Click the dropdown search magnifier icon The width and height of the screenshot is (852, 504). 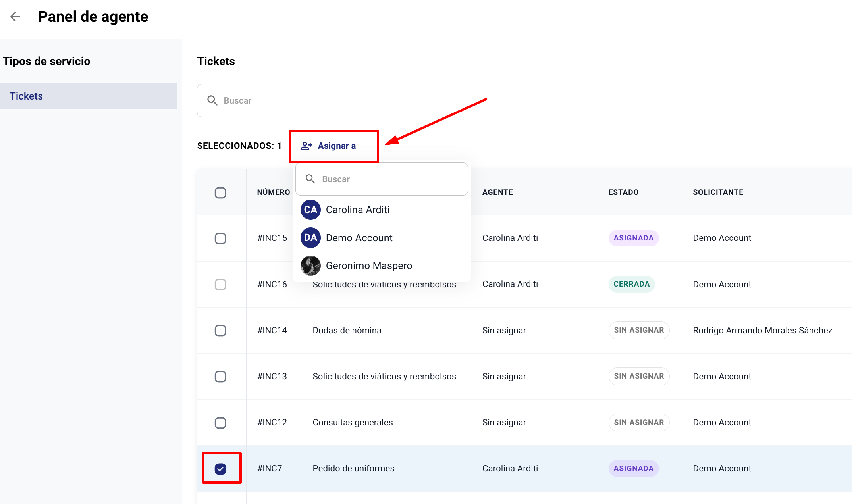tap(310, 179)
